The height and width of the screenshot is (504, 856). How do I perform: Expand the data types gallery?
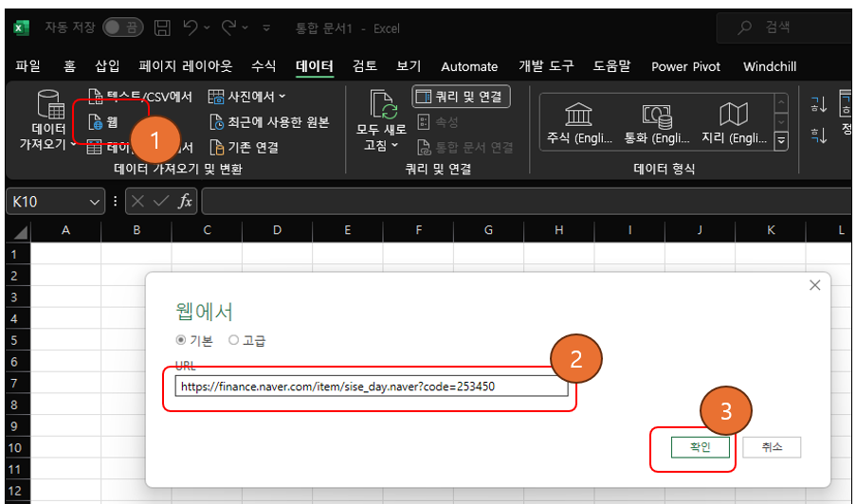click(781, 141)
